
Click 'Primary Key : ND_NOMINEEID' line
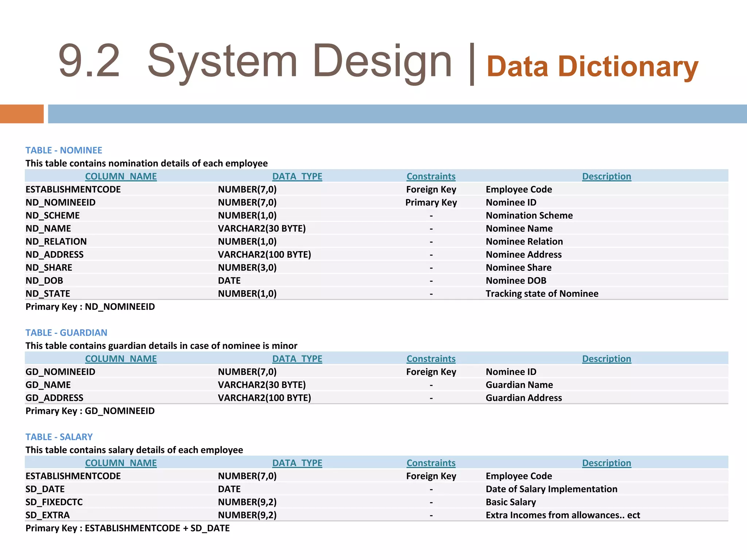(90, 307)
